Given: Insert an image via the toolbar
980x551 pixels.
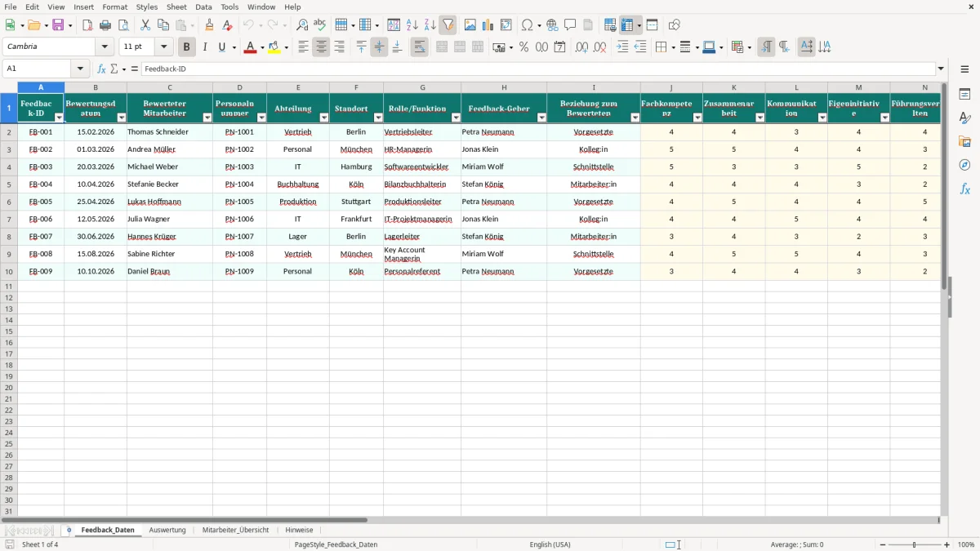Looking at the screenshot, I should [x=470, y=25].
